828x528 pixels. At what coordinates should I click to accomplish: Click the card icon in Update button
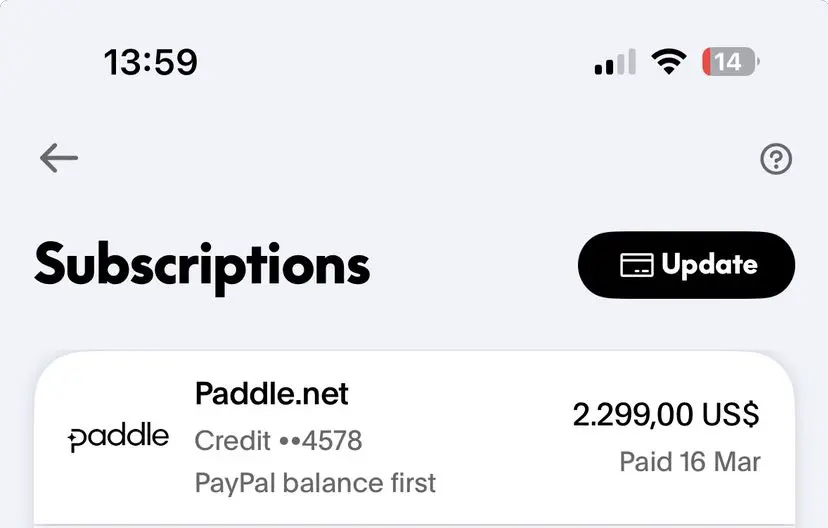637,266
